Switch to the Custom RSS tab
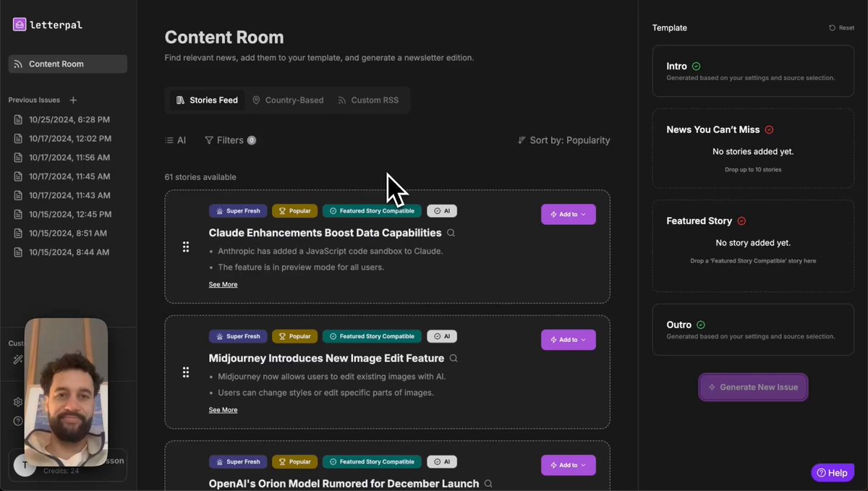This screenshot has width=868, height=491. point(368,100)
